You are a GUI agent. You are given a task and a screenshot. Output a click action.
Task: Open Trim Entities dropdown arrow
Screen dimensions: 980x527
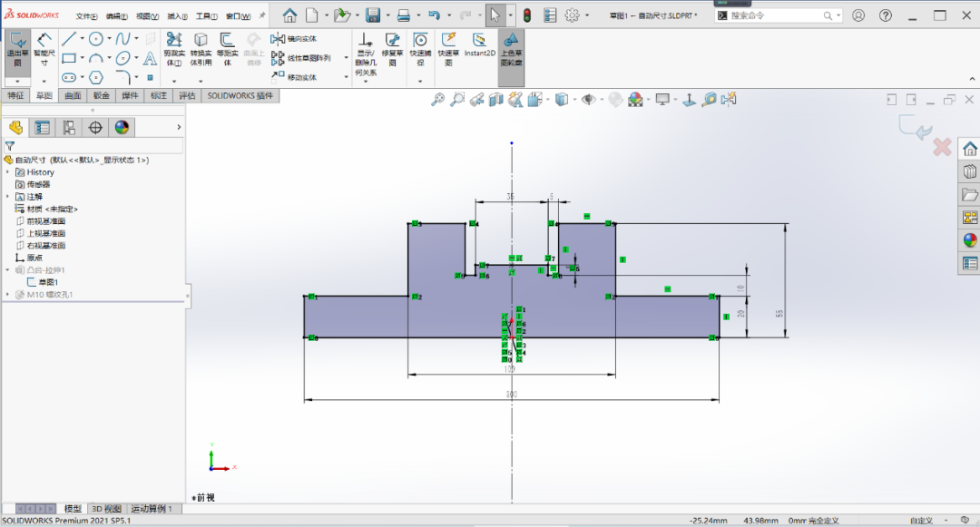pos(173,81)
